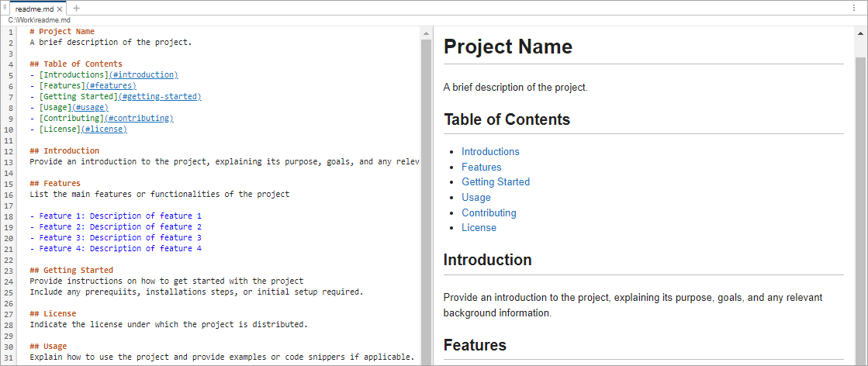This screenshot has width=868, height=366.
Task: Click the 'Project Name' preview heading
Action: pyautogui.click(x=507, y=47)
